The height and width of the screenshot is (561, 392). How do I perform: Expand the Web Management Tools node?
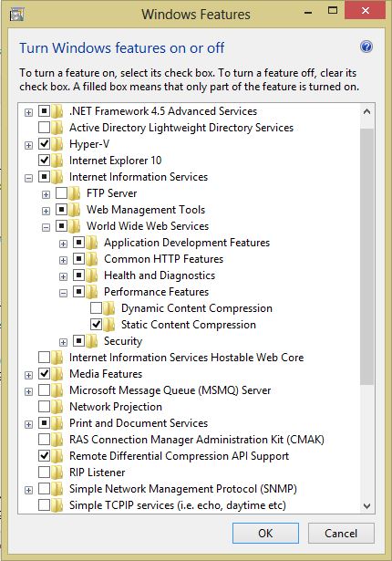(46, 211)
